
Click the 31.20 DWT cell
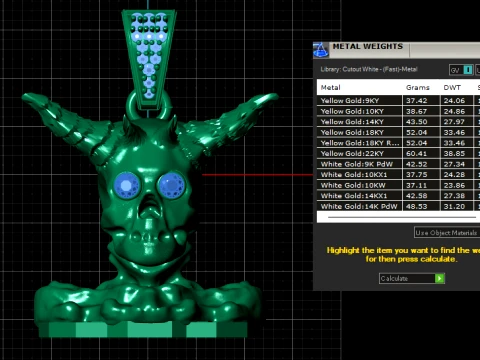click(x=457, y=206)
